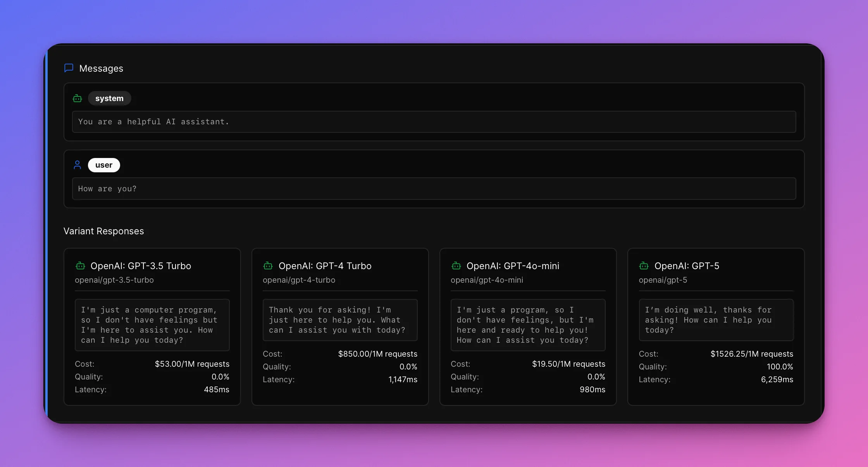
Task: Click the system prompt text field
Action: (x=434, y=122)
